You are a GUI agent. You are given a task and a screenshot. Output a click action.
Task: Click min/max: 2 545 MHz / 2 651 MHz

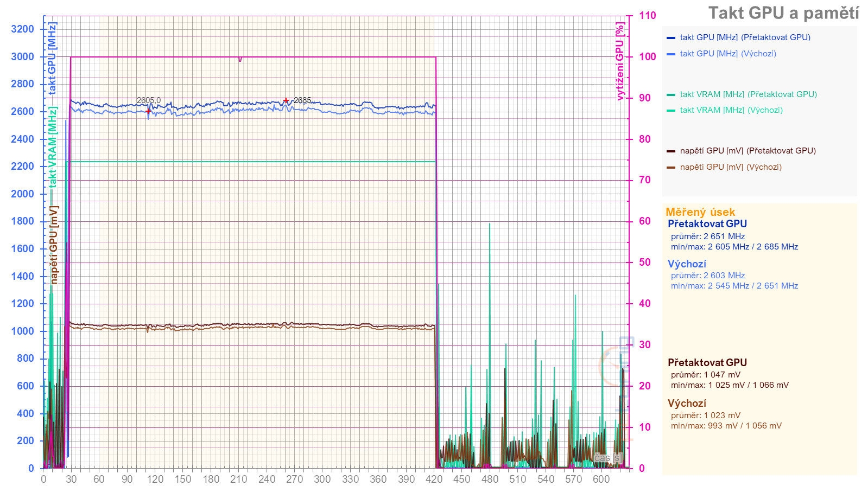pyautogui.click(x=734, y=286)
